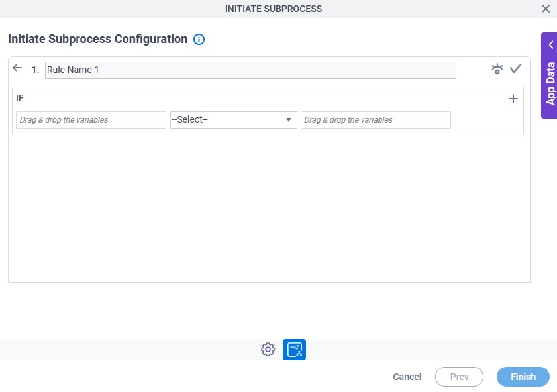Click the debug bug icon for Rule Name 1

[x=497, y=68]
